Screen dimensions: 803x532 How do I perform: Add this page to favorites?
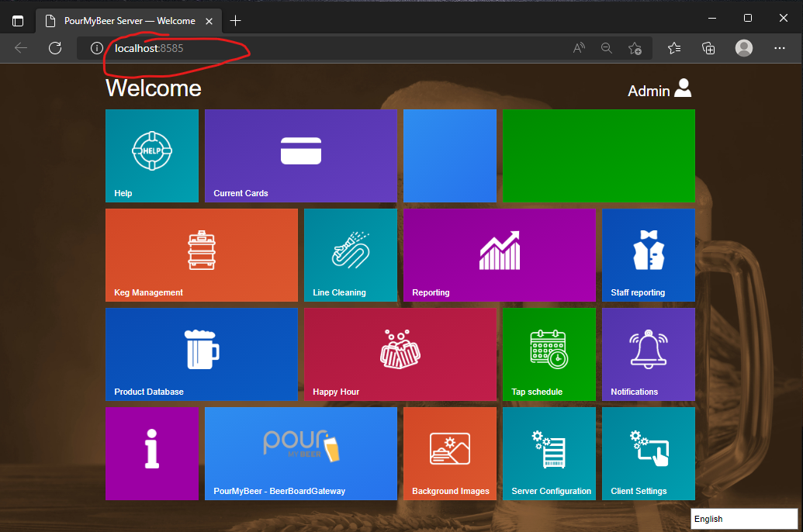pyautogui.click(x=635, y=48)
